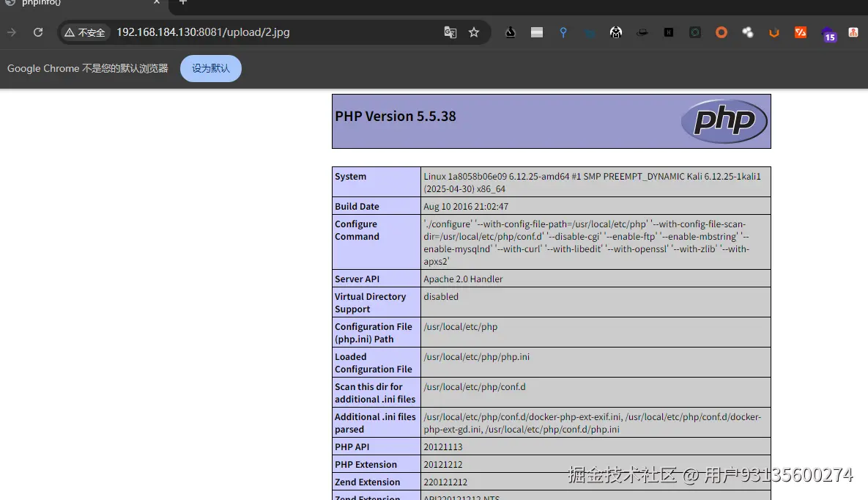
Task: Click the PHP Extension label
Action: click(366, 465)
